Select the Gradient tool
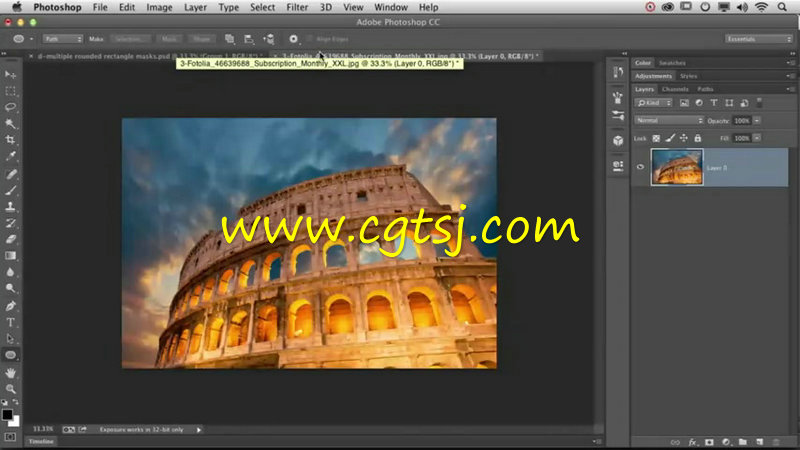This screenshot has height=450, width=800. tap(10, 256)
